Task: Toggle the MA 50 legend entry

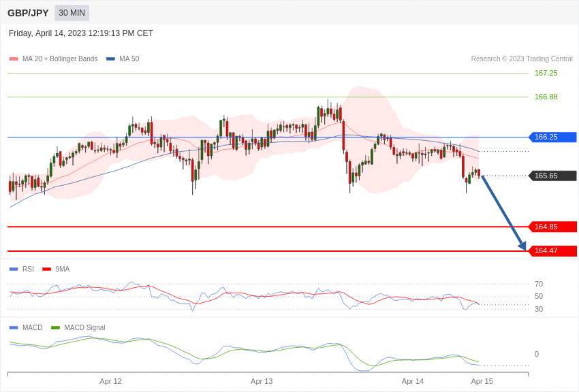Action: pos(123,59)
